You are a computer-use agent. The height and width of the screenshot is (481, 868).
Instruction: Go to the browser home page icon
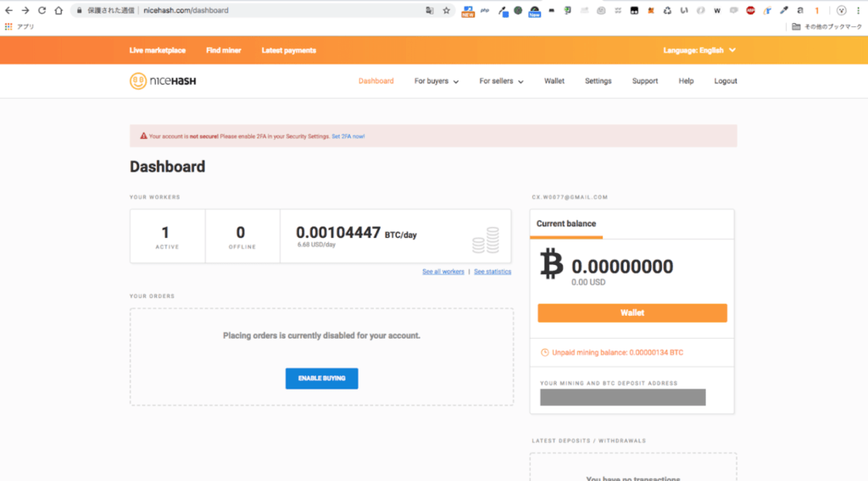point(58,11)
